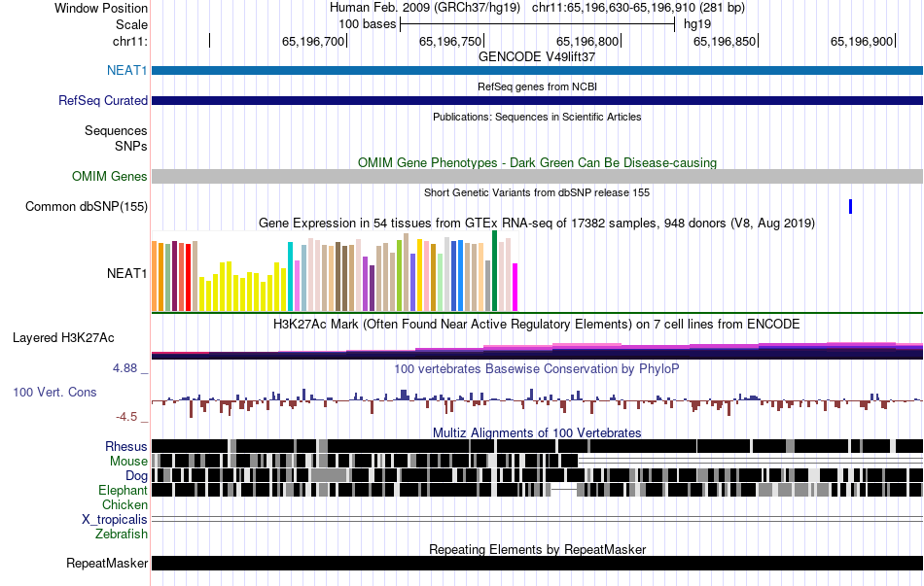Click the tall dark green GTEx bar
924x586 pixels.
[x=494, y=271]
